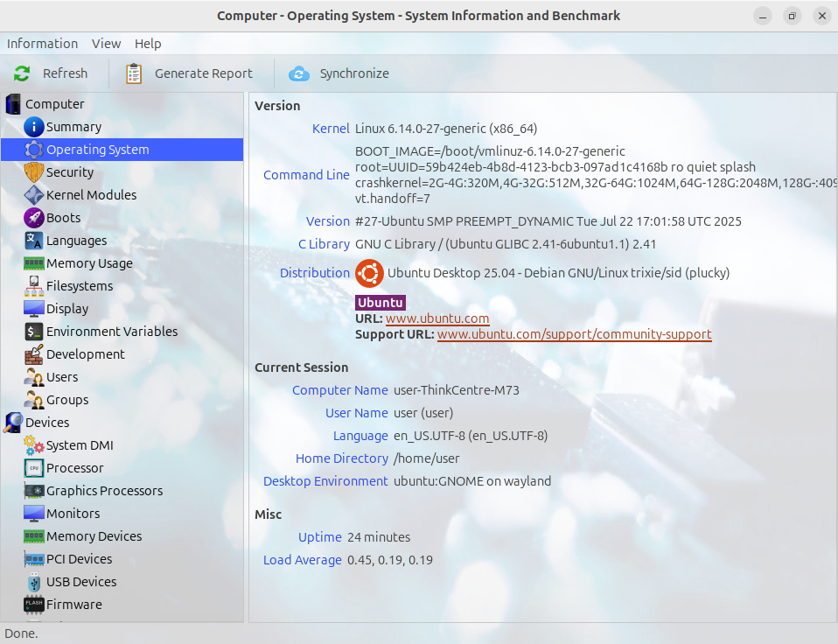Click the Monitors screen icon
The height and width of the screenshot is (644, 838).
33,513
